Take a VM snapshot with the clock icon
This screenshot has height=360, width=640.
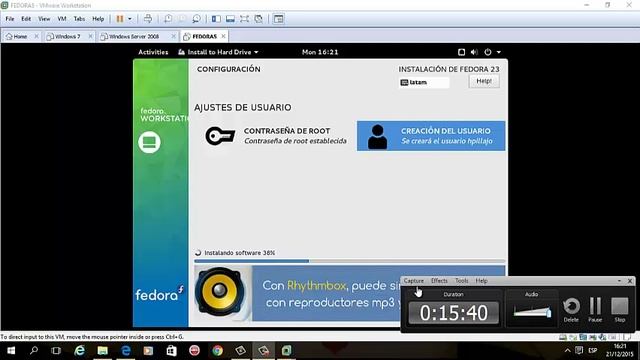168,19
